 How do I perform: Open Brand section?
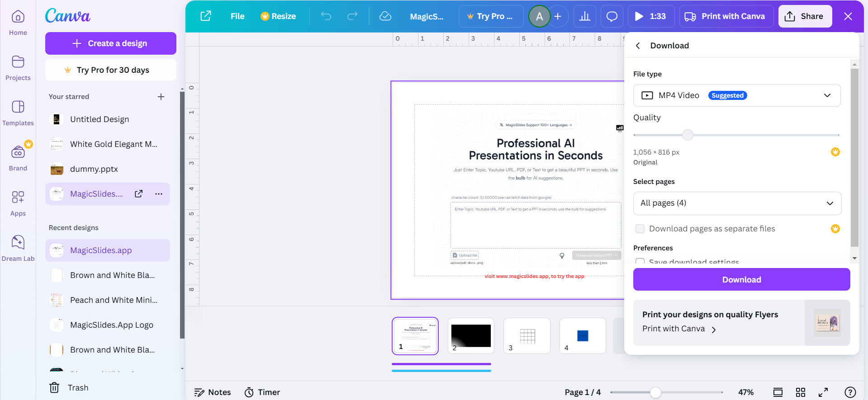click(18, 157)
